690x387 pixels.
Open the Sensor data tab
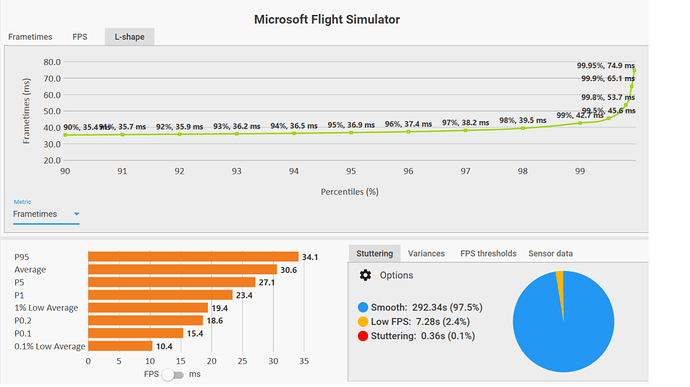click(x=551, y=254)
